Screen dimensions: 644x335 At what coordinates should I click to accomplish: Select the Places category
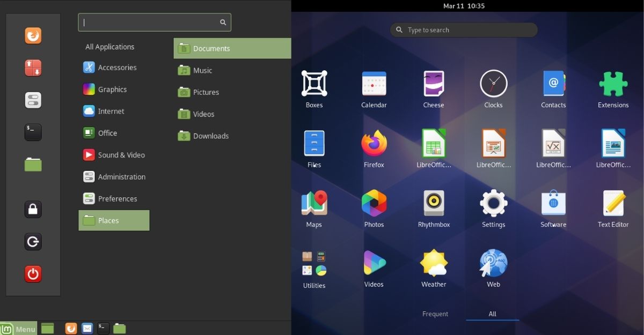(114, 220)
